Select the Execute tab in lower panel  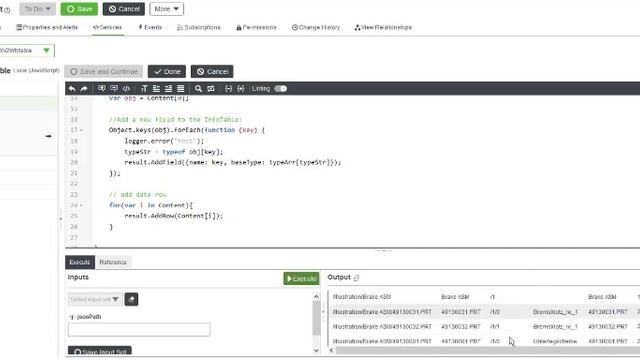80,262
